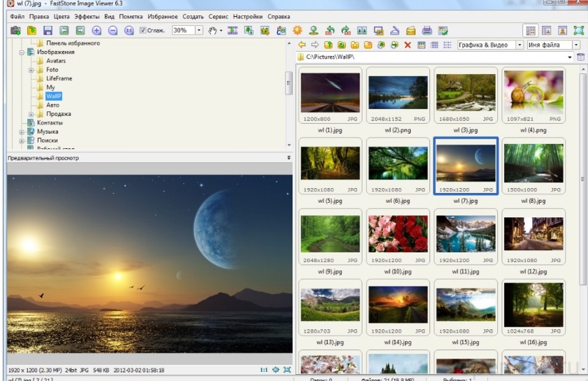This screenshot has height=381, width=588.
Task: Select the Avatars folder in tree
Action: 56,61
